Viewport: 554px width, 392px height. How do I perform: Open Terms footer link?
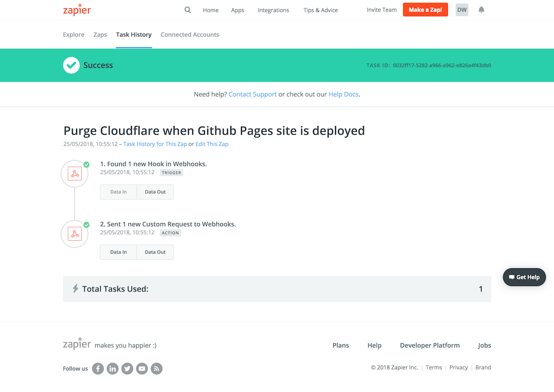tap(434, 368)
